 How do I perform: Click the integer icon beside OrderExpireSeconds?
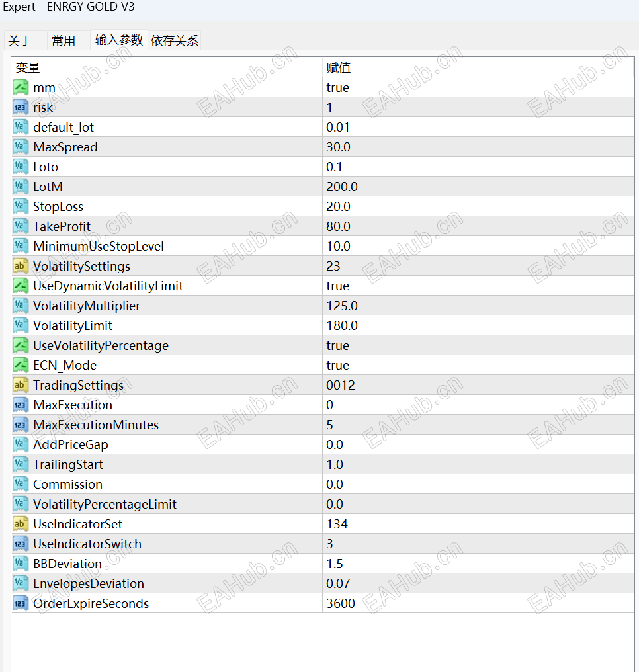point(20,603)
